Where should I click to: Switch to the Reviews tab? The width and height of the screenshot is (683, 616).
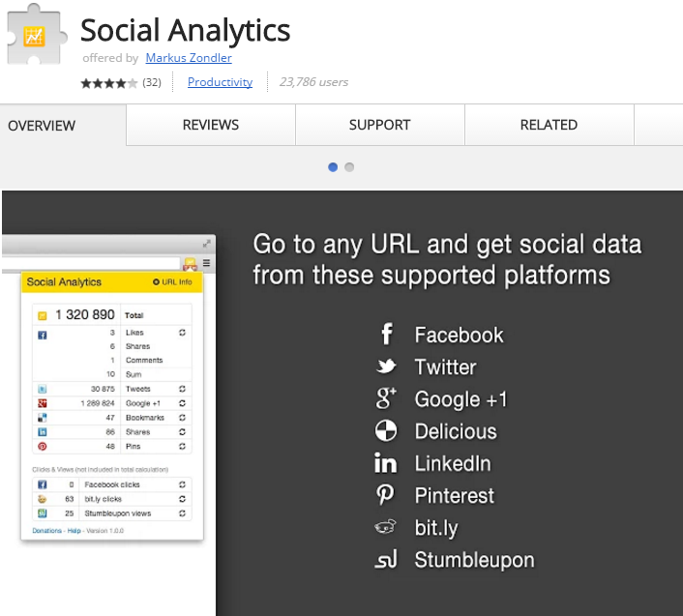click(x=211, y=125)
